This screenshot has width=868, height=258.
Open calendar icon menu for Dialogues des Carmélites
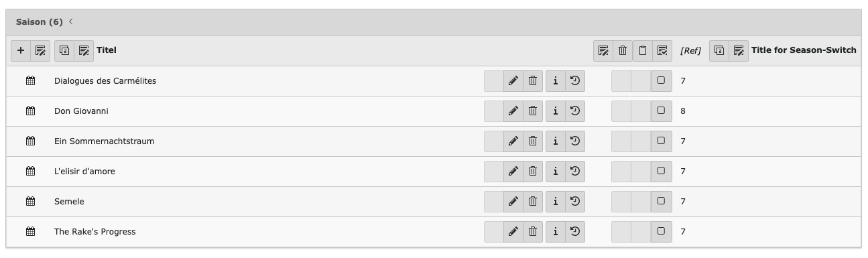point(30,81)
